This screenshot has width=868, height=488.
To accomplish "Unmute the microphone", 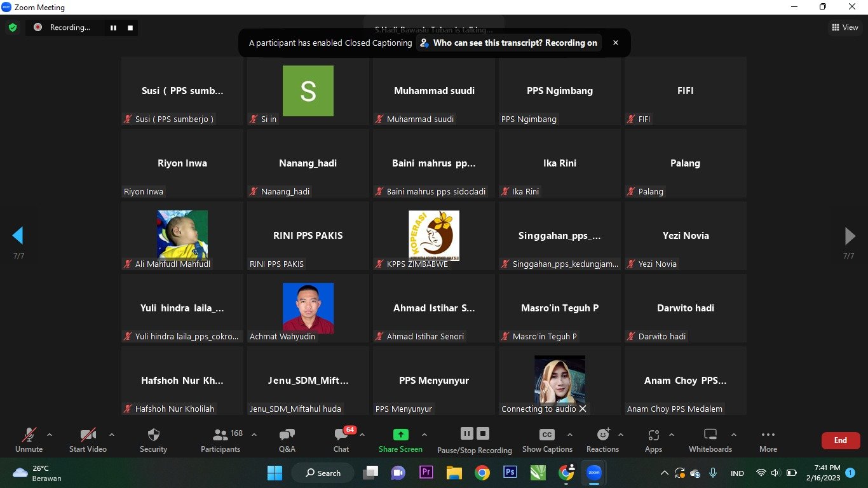I will pos(29,440).
